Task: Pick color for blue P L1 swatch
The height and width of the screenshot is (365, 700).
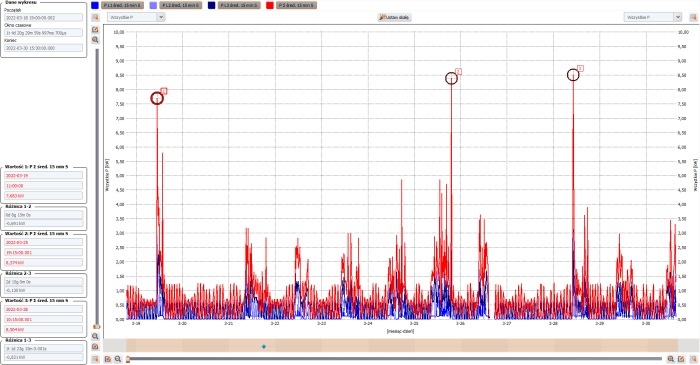Action: 95,5
